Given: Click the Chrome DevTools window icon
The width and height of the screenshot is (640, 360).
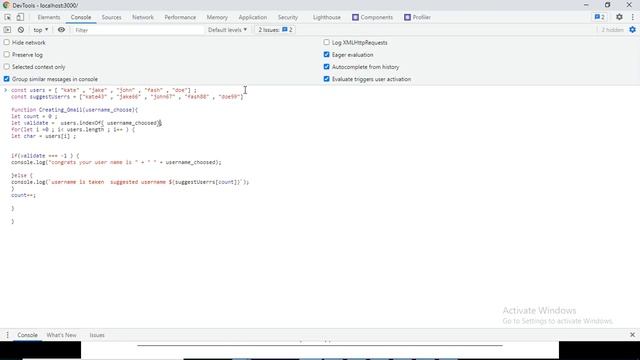Looking at the screenshot, I should pyautogui.click(x=6, y=5).
